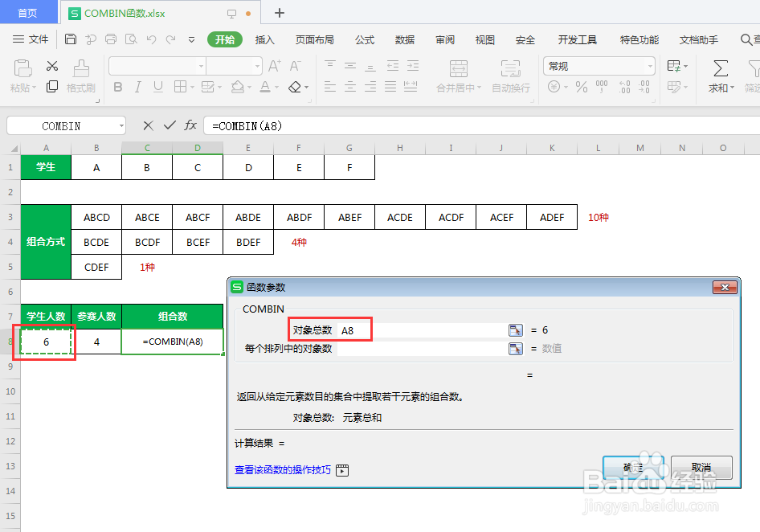Viewport: 760px width, 532px height.
Task: Click the font color A icon
Action: coord(265,87)
